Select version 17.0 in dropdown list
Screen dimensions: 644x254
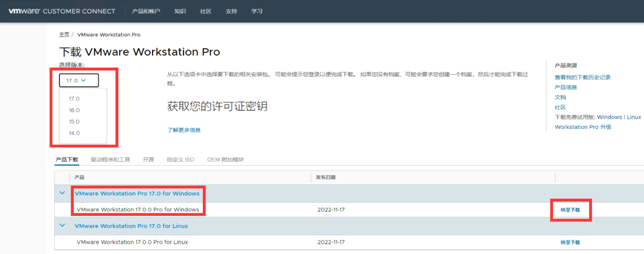[74, 99]
